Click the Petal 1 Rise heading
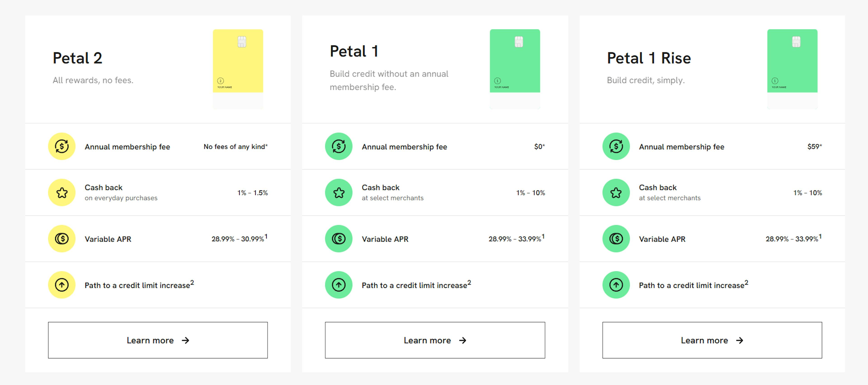 (649, 58)
